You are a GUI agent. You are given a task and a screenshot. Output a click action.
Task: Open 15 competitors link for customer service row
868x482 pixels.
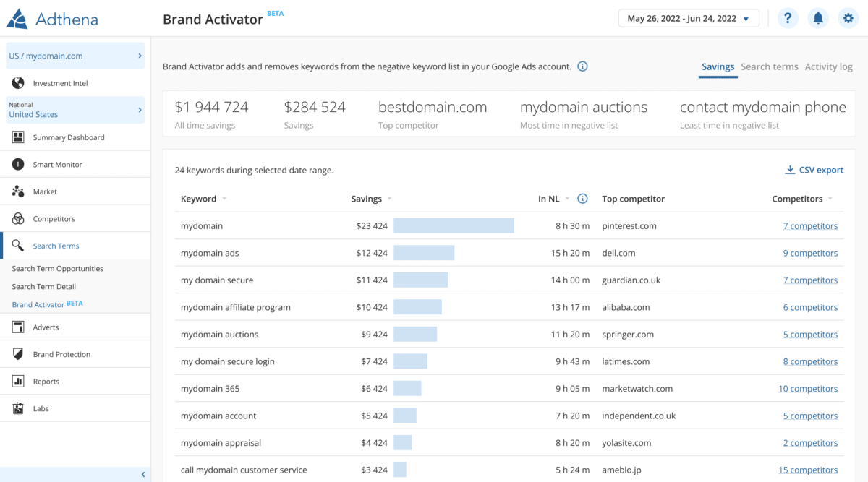pos(808,470)
